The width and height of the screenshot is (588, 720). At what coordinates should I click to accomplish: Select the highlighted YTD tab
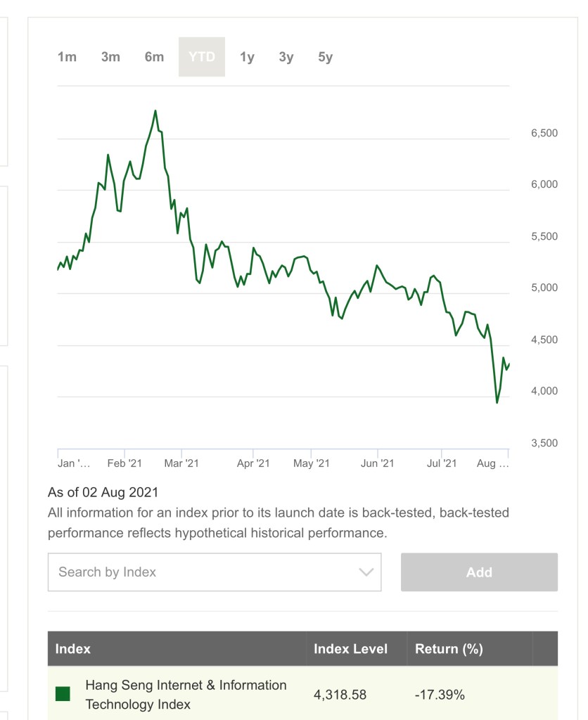[202, 58]
